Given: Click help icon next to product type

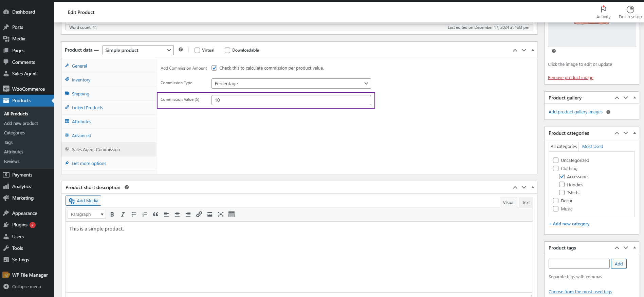Looking at the screenshot, I should click(181, 50).
